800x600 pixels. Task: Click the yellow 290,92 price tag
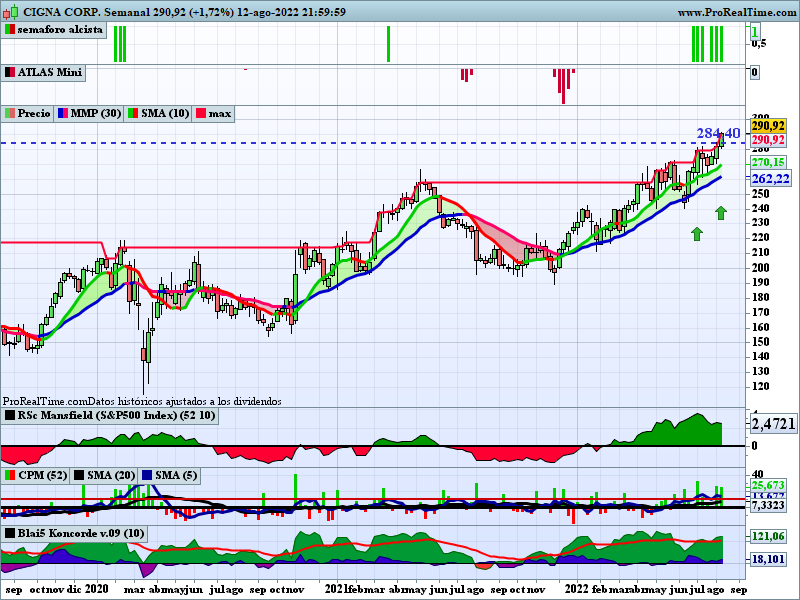click(x=768, y=126)
